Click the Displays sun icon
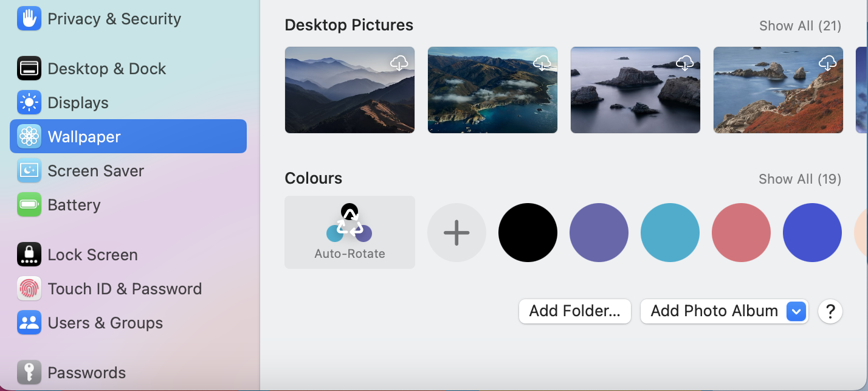The height and width of the screenshot is (391, 868). (x=29, y=102)
